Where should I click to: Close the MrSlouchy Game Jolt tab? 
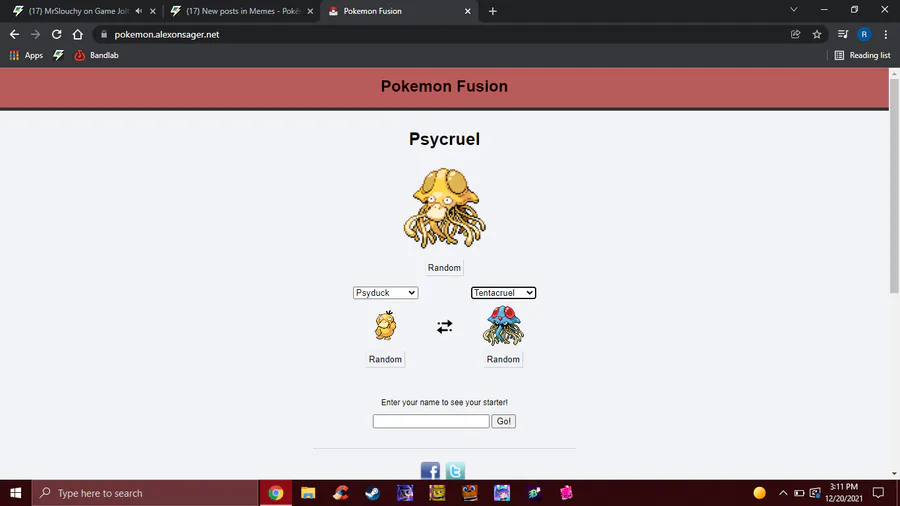153,11
